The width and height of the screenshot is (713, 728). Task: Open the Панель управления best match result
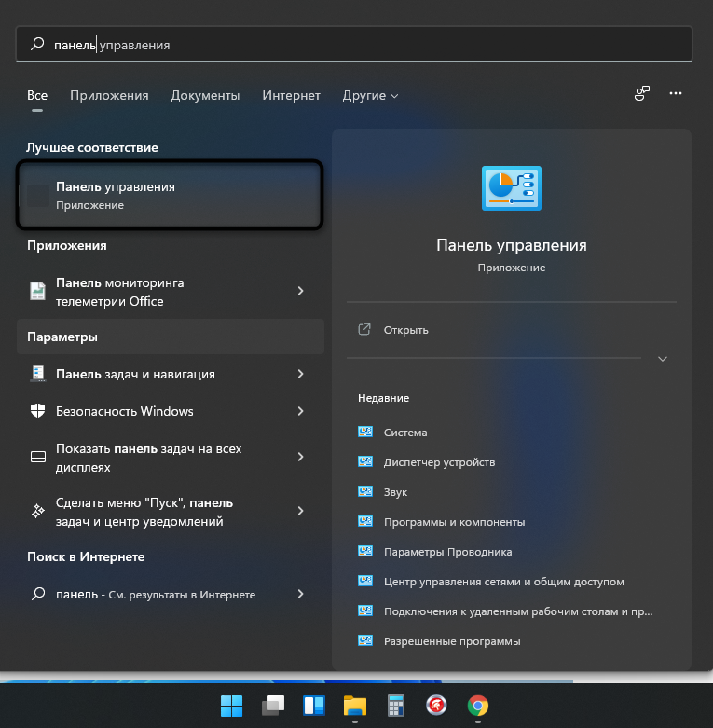tap(170, 195)
